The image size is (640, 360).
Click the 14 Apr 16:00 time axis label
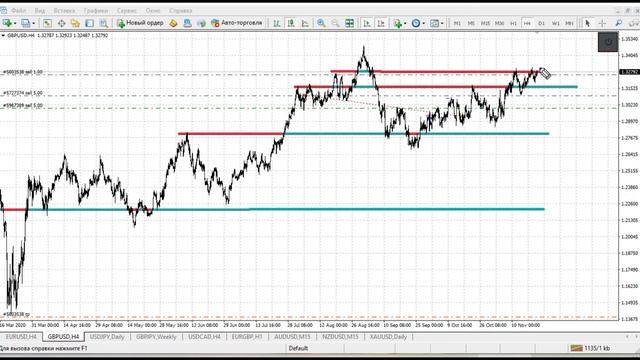[x=77, y=325]
